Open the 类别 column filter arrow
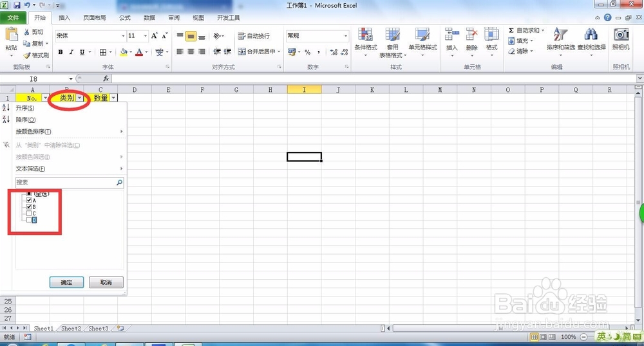 (80, 98)
